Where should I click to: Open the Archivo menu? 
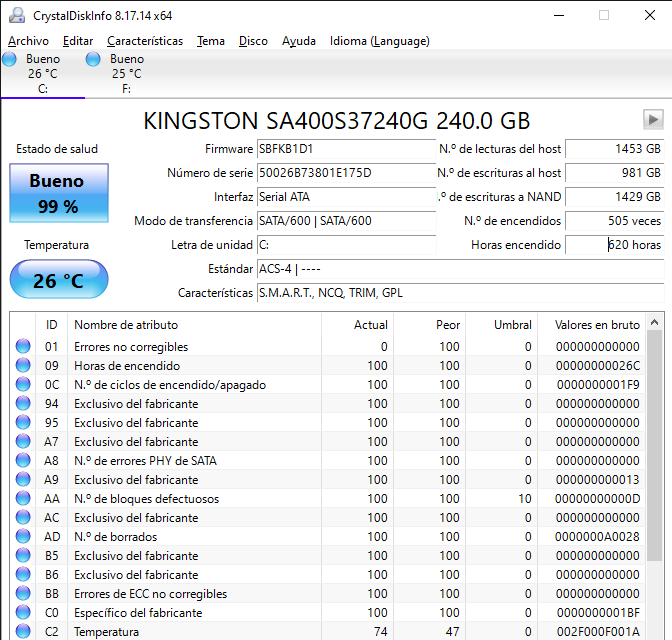click(x=28, y=41)
